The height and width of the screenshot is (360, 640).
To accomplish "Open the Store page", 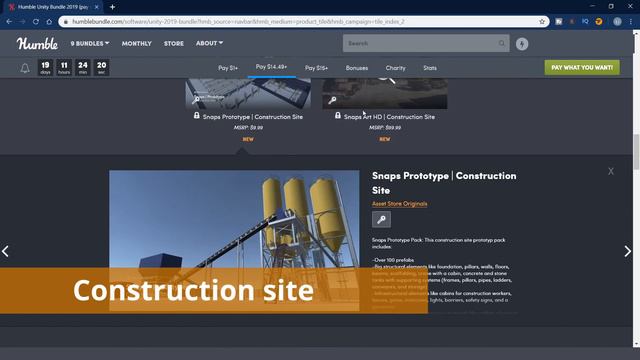I will pyautogui.click(x=173, y=43).
